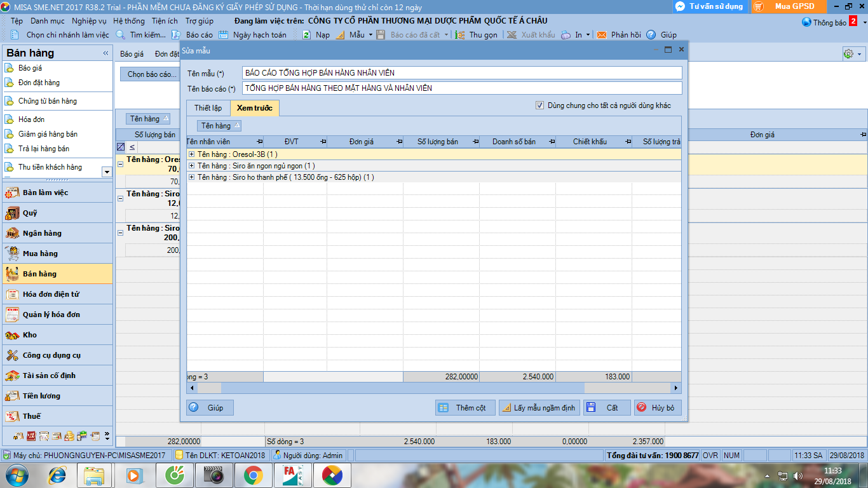The image size is (868, 488).
Task: Click the settings gear icon at top right
Action: coord(848,54)
